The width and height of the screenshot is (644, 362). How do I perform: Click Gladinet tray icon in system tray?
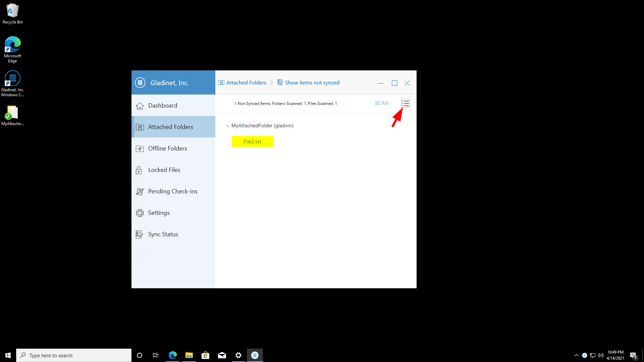(x=585, y=355)
